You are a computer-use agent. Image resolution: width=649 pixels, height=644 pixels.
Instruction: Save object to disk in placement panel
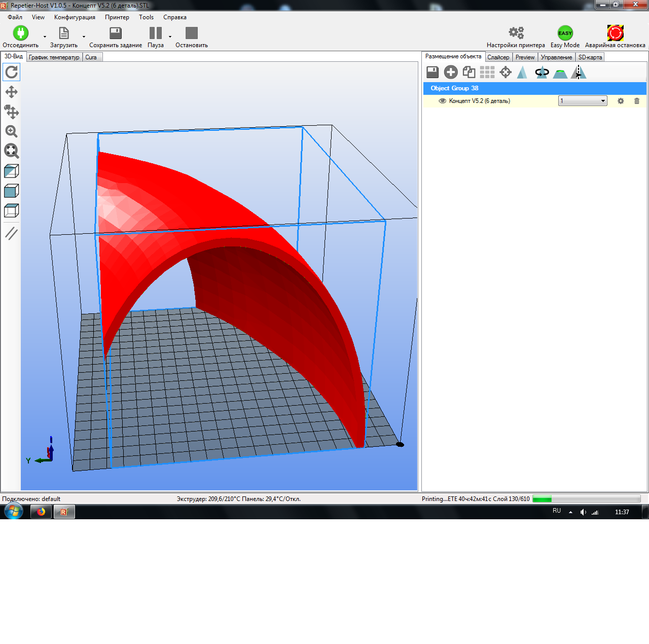[432, 72]
